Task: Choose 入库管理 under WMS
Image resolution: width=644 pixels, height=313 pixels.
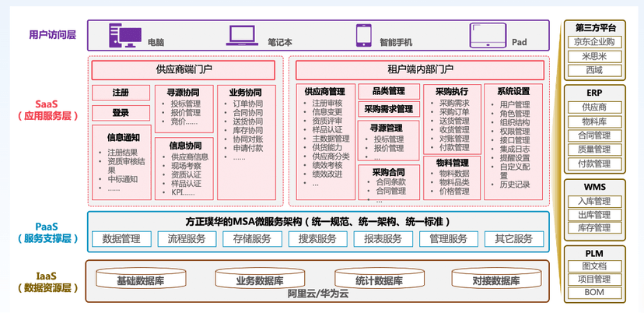Action: [x=595, y=201]
